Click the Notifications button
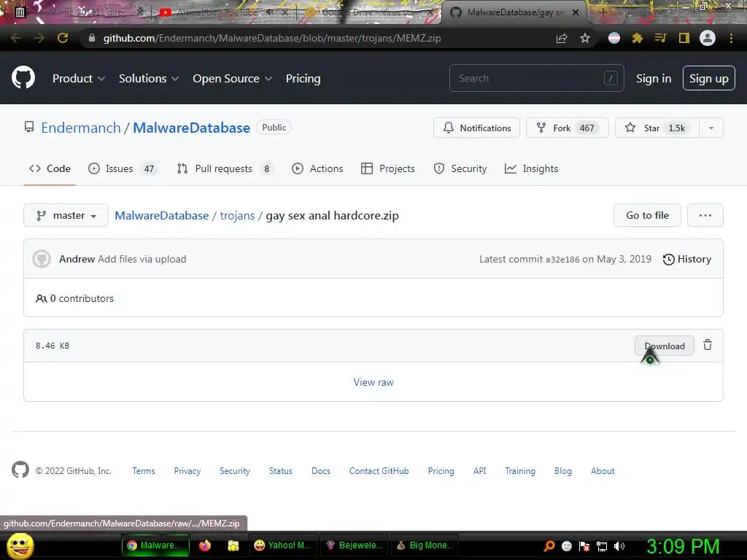The image size is (747, 560). 476,128
